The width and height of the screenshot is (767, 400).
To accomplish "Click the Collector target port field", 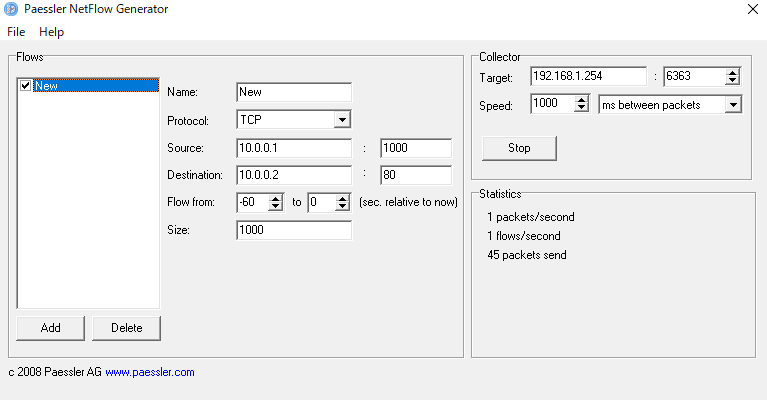I will 695,76.
